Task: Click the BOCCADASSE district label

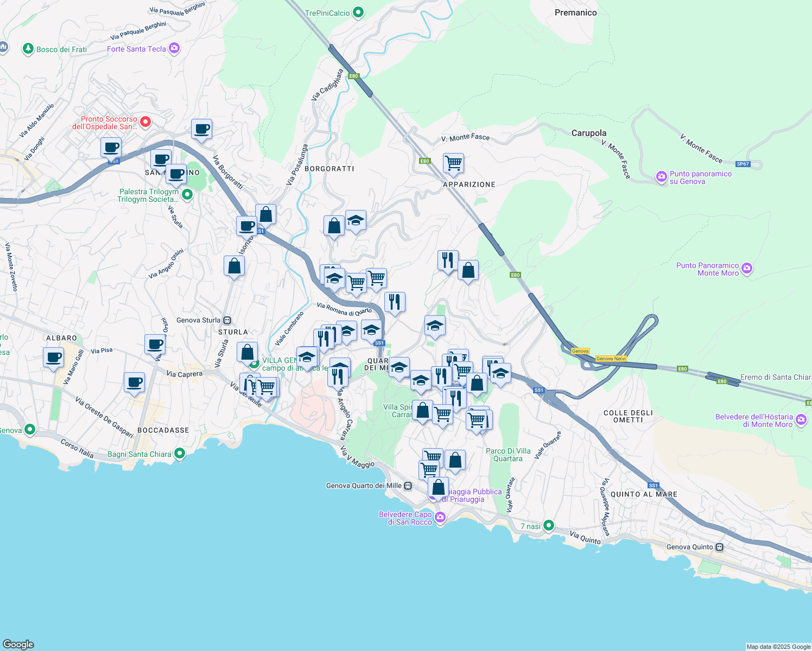Action: [x=163, y=430]
